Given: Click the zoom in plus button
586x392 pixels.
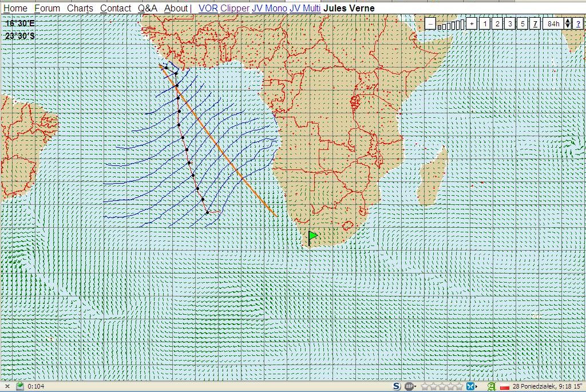Looking at the screenshot, I should pyautogui.click(x=471, y=23).
